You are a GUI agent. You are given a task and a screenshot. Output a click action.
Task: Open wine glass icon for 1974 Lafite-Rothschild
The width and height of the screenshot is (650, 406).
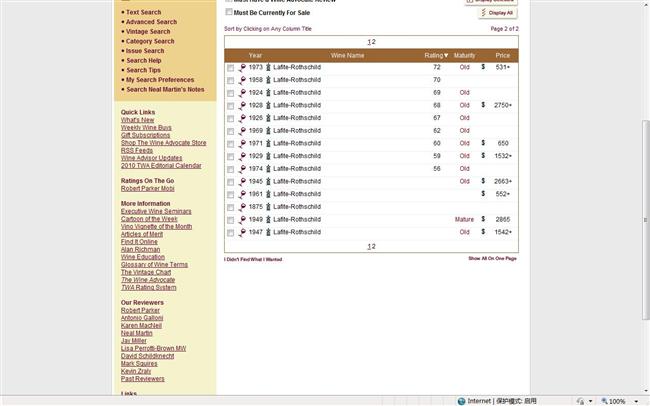[242, 169]
